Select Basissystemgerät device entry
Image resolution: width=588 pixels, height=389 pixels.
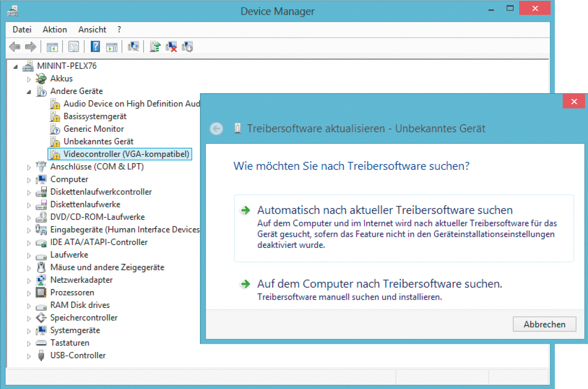click(95, 116)
